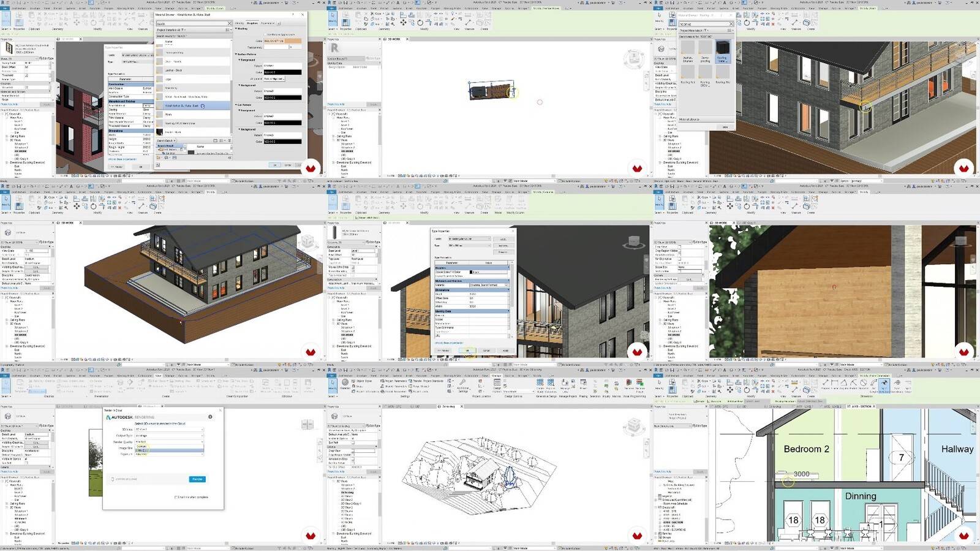
Task: Tick Email me when complete checkbox
Action: pyautogui.click(x=176, y=497)
